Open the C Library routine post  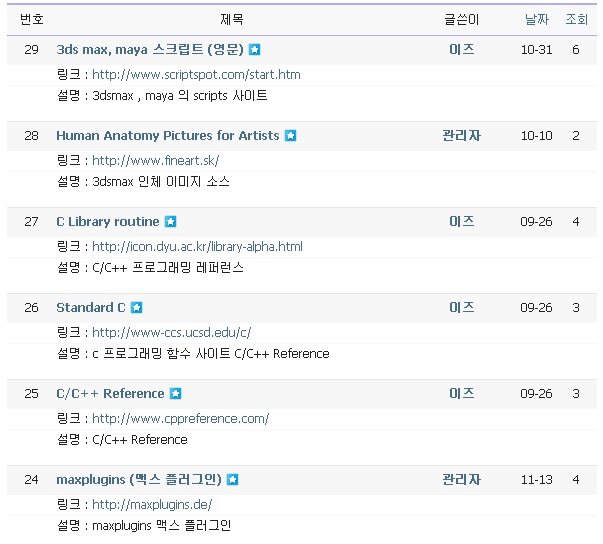coord(107,222)
